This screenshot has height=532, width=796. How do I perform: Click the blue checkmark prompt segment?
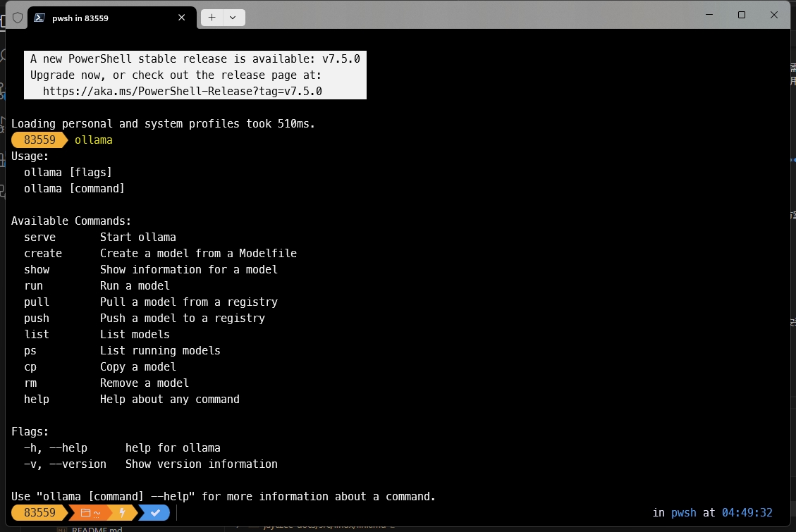click(155, 513)
